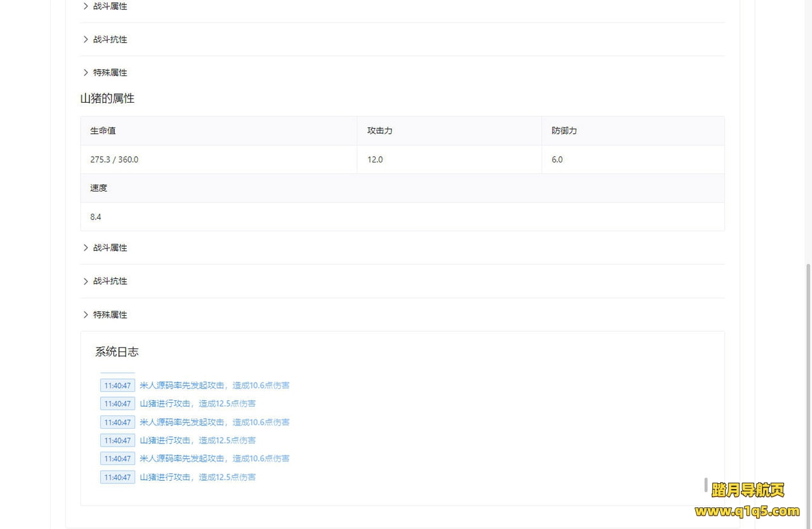Screen dimensions: 812x529
Task: Select the 6.0 defense value cell
Action: 557,160
